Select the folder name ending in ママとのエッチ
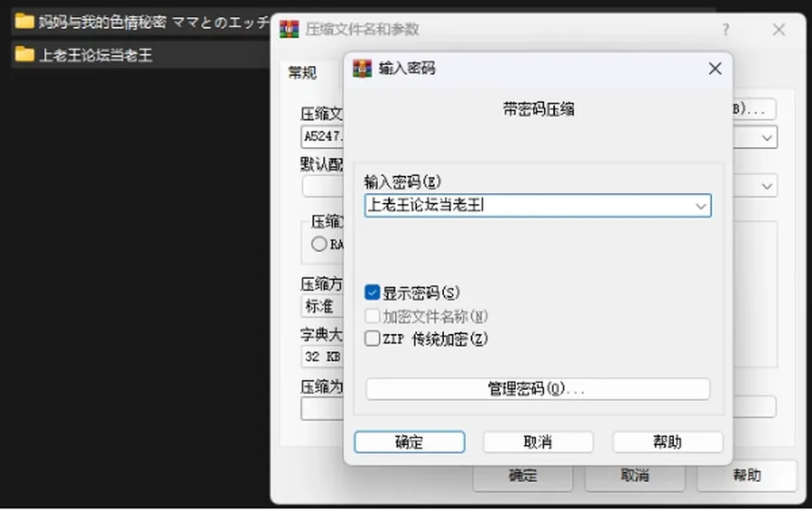The image size is (812, 510). 154,22
